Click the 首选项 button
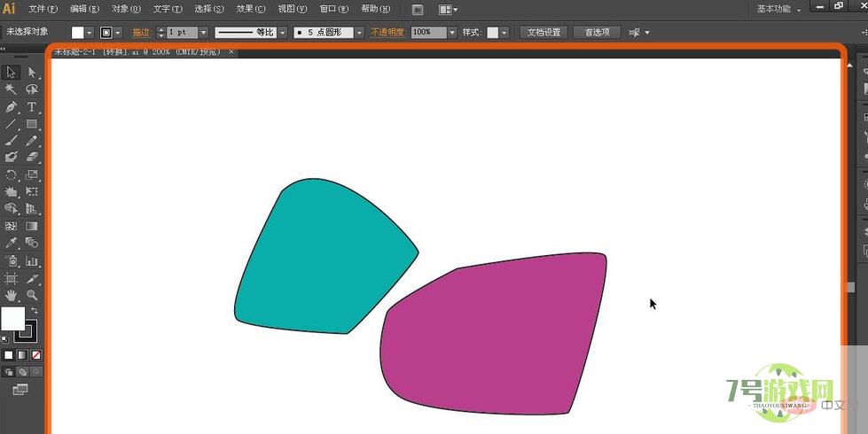This screenshot has height=434, width=868. tap(597, 32)
